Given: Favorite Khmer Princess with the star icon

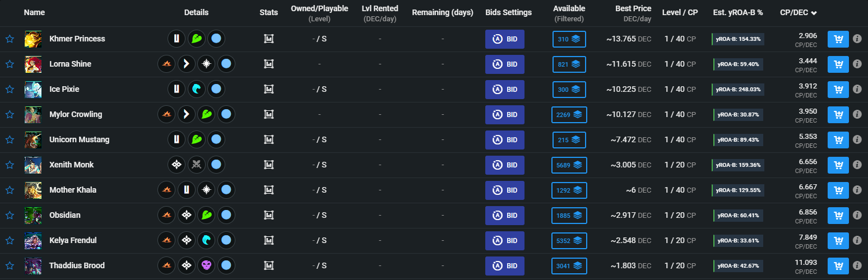Looking at the screenshot, I should [x=10, y=39].
